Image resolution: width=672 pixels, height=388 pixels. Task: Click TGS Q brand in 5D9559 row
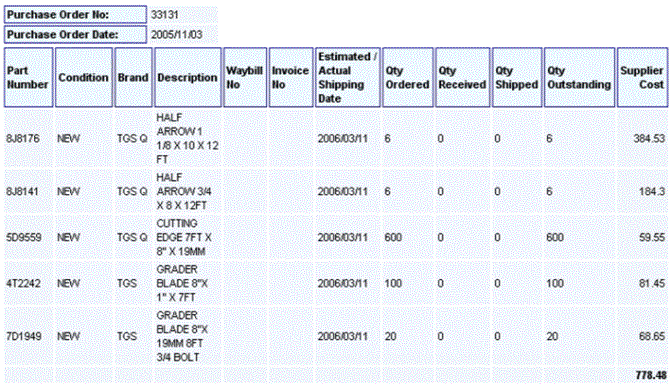(132, 238)
